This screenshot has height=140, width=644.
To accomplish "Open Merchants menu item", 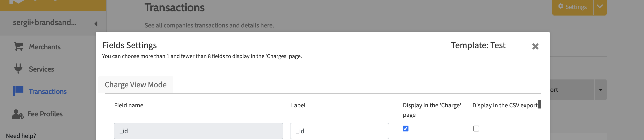I will click(x=45, y=47).
